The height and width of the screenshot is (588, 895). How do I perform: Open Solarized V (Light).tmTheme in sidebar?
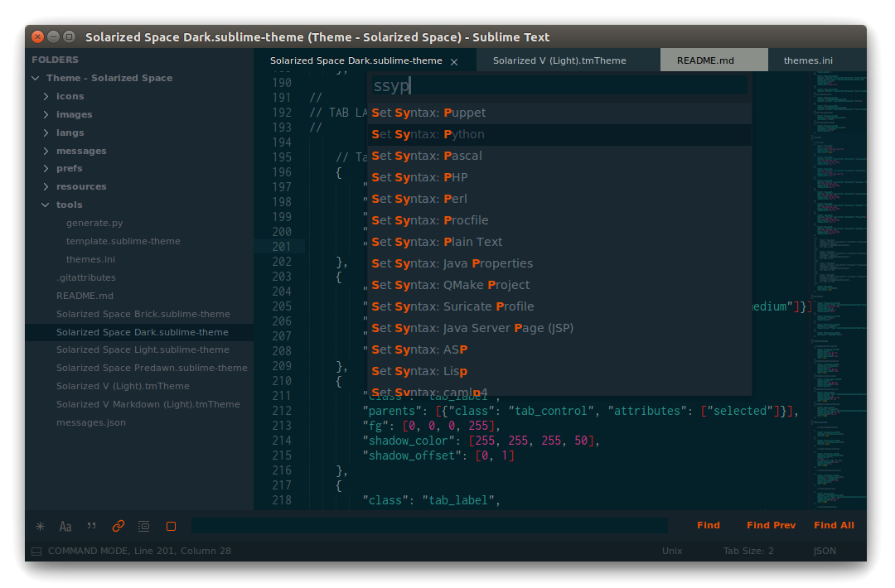pyautogui.click(x=123, y=386)
